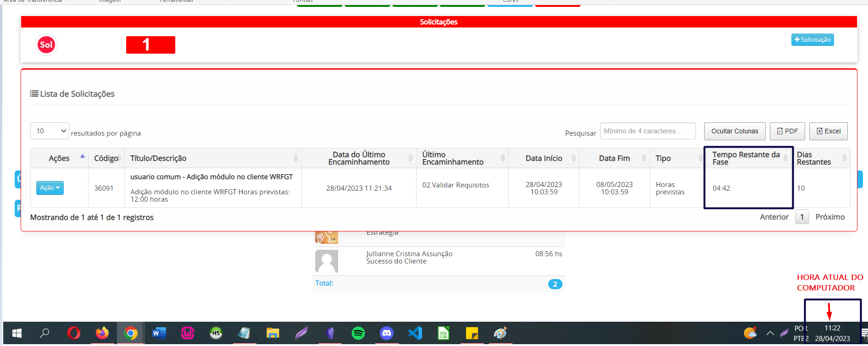Export the list with the PDF button

point(787,131)
